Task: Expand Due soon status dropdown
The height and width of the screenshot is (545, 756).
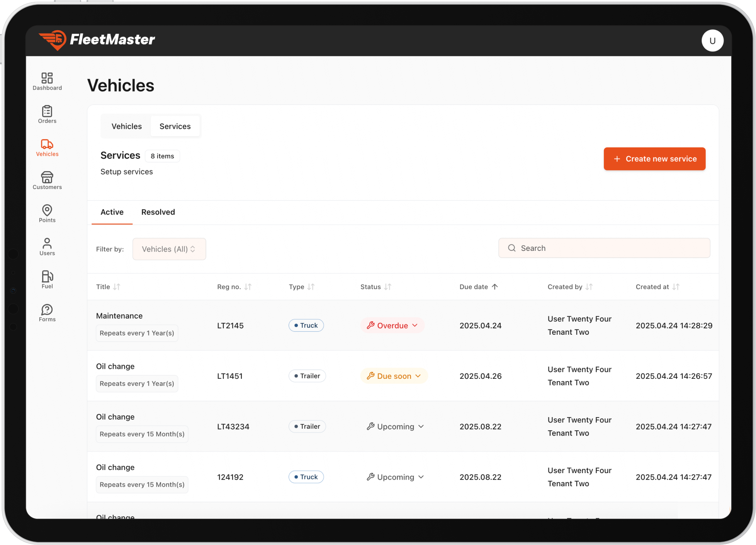Action: click(x=394, y=376)
